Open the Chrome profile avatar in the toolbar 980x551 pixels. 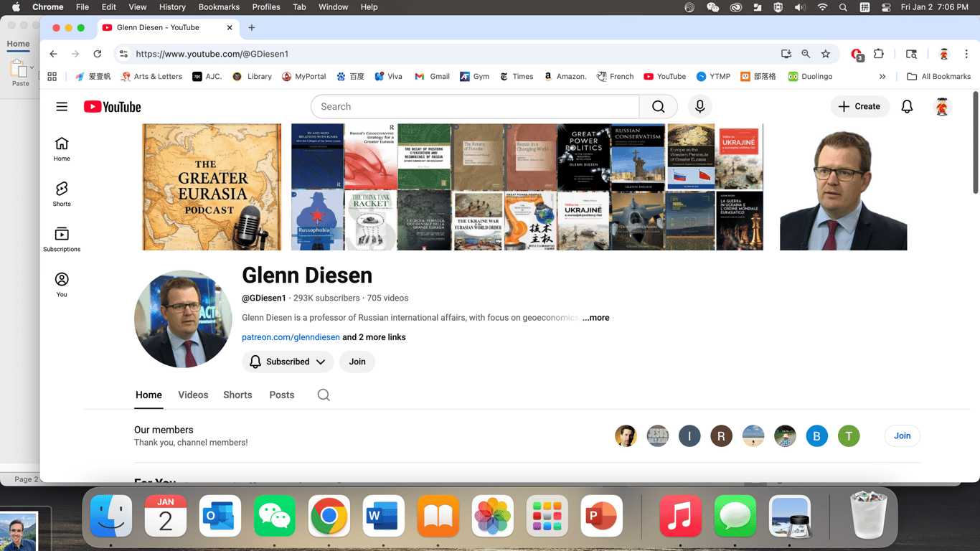(x=944, y=54)
